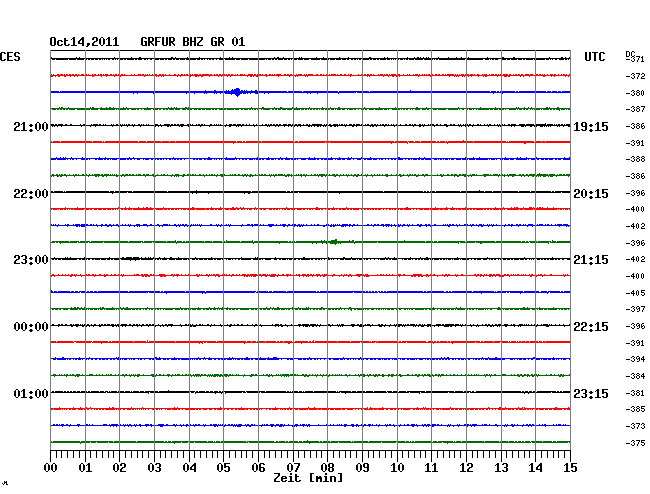The width and height of the screenshot is (650, 494).
Task: Select the station title GRFUR BHZ GR 01
Action: point(193,42)
